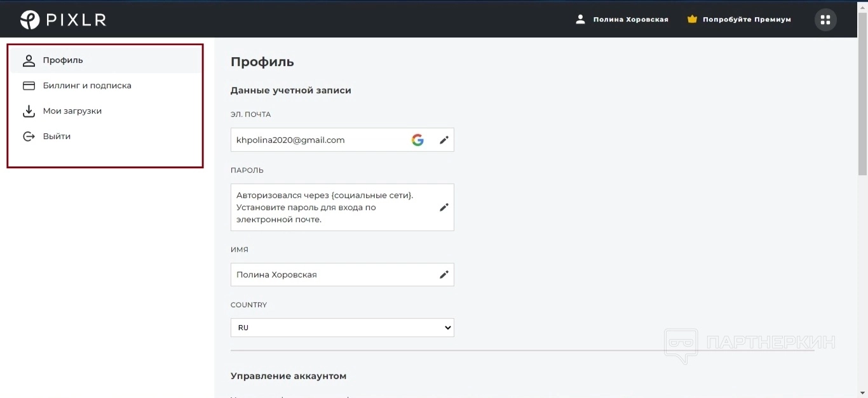
Task: Select Выйти to log out
Action: [x=57, y=136]
